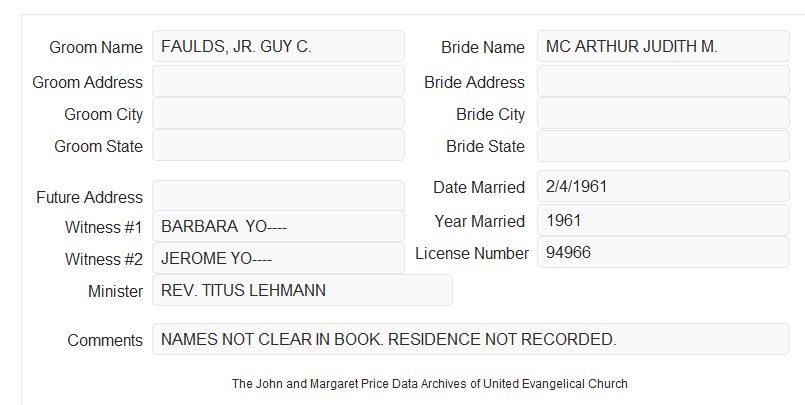Image resolution: width=805 pixels, height=405 pixels.
Task: Click the empty Bride Address field
Action: (663, 81)
